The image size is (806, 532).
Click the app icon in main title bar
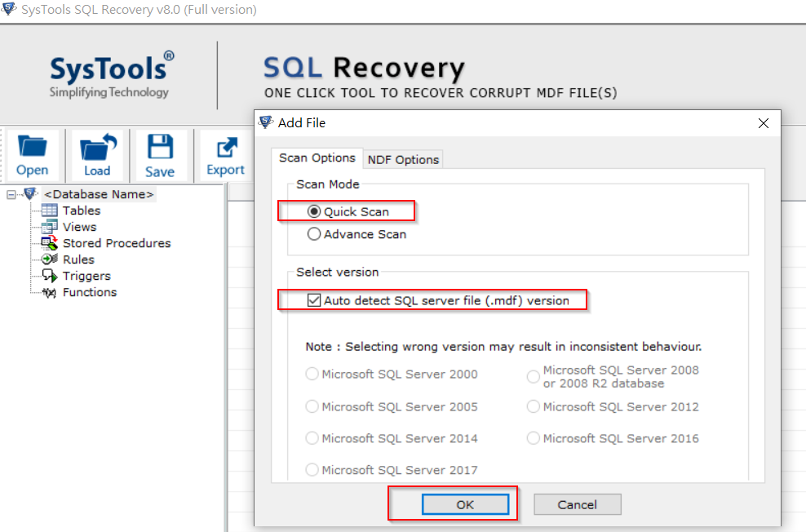[9, 9]
